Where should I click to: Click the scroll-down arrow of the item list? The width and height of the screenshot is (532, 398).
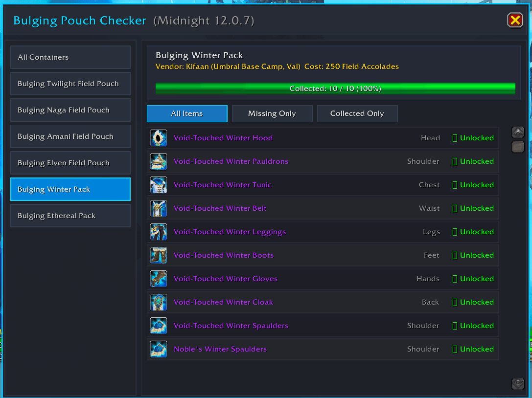tap(518, 384)
